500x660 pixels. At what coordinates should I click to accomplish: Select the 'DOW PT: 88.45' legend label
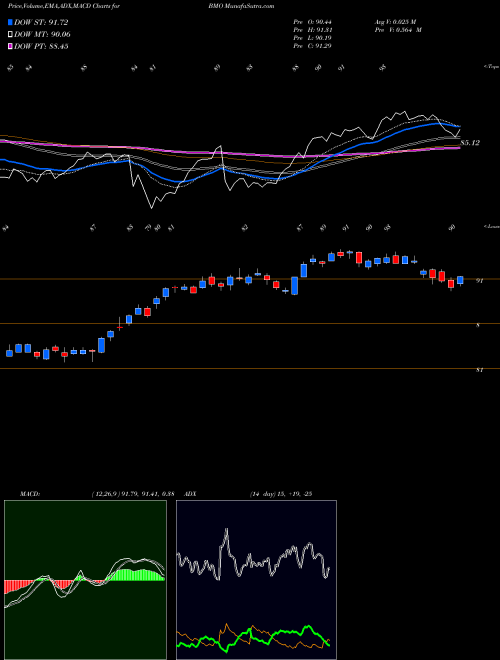coord(41,46)
